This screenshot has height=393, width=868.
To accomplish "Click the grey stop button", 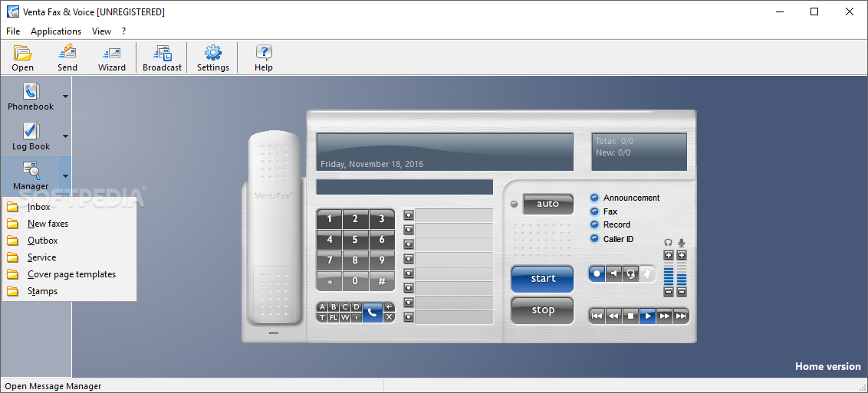I will (543, 310).
